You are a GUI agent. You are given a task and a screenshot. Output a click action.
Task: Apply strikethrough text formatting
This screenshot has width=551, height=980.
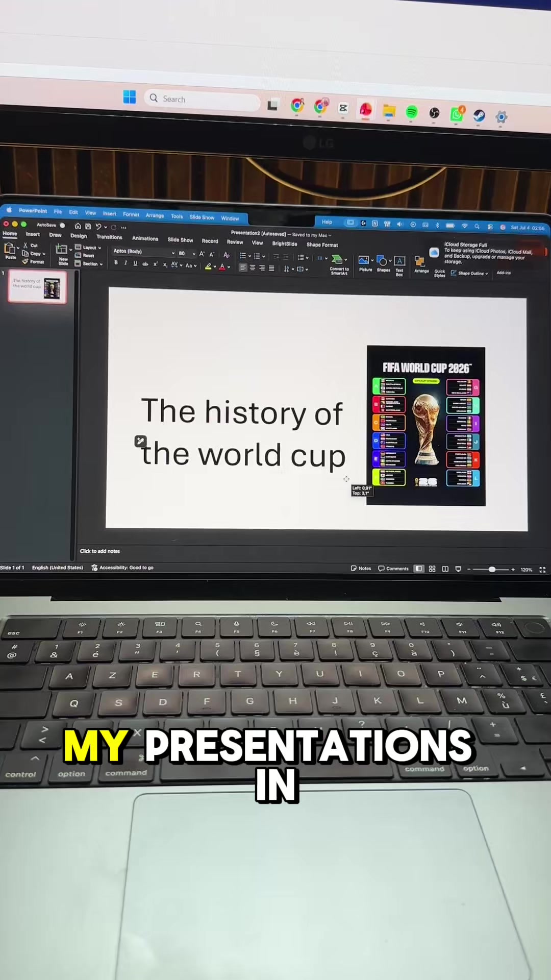point(145,264)
